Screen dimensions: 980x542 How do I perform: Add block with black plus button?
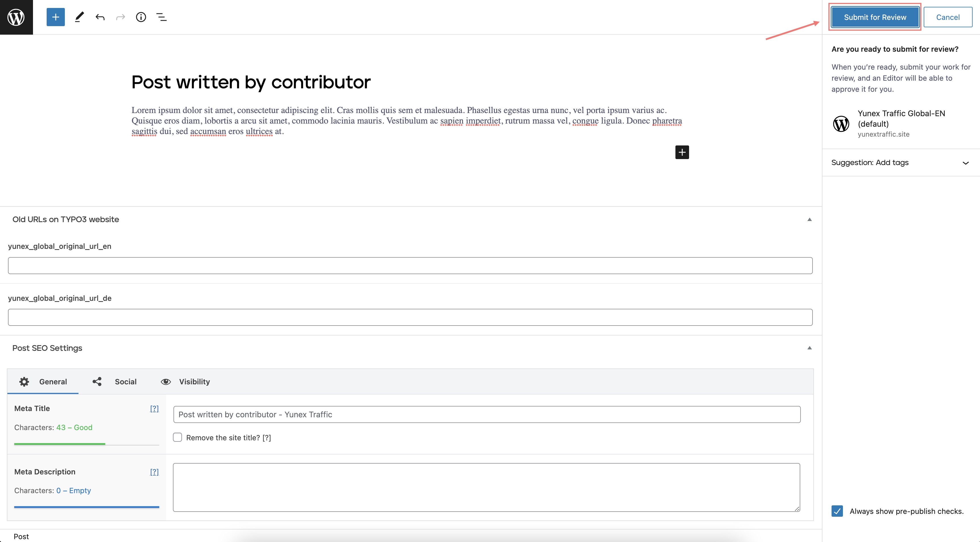click(682, 153)
